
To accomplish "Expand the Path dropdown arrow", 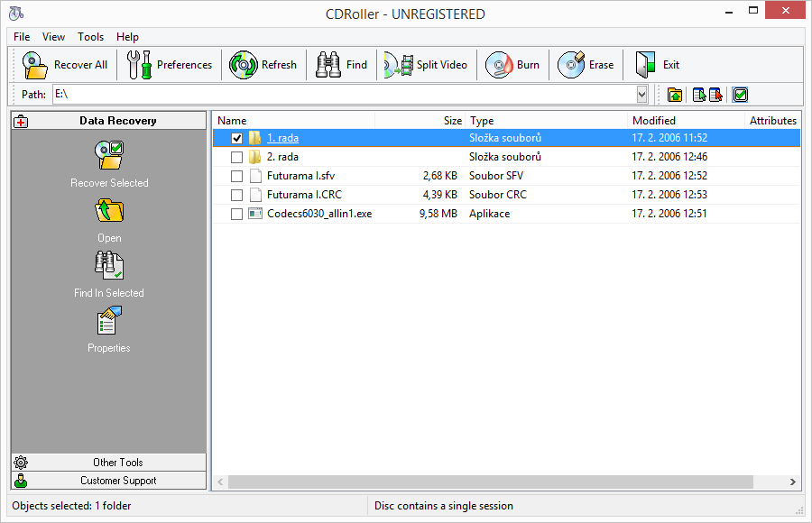I will 642,95.
